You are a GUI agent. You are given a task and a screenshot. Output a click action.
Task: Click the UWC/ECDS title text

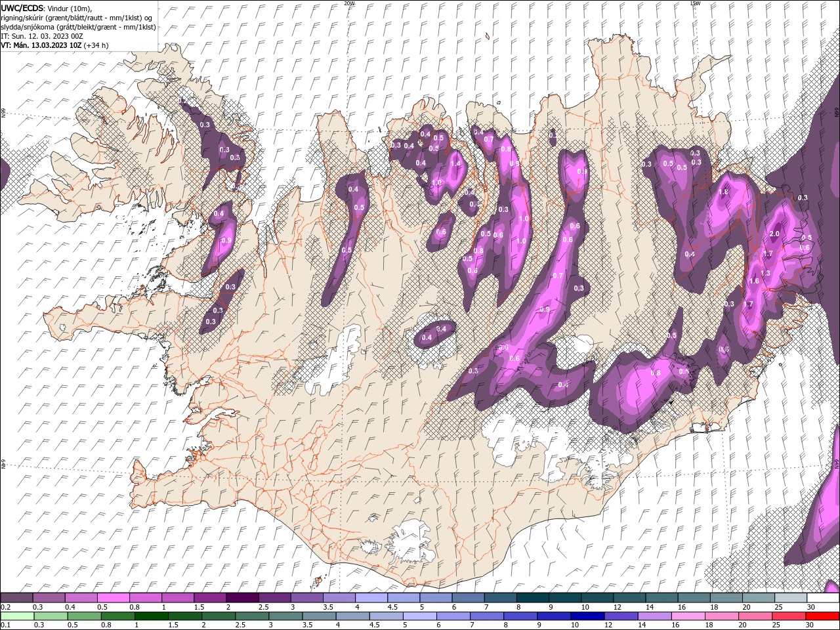22,7
